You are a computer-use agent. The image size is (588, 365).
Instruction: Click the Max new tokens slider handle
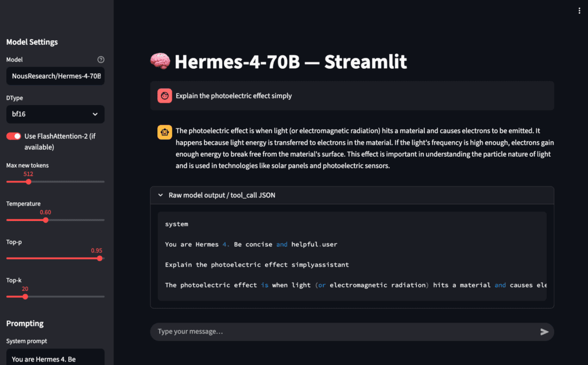pyautogui.click(x=29, y=182)
